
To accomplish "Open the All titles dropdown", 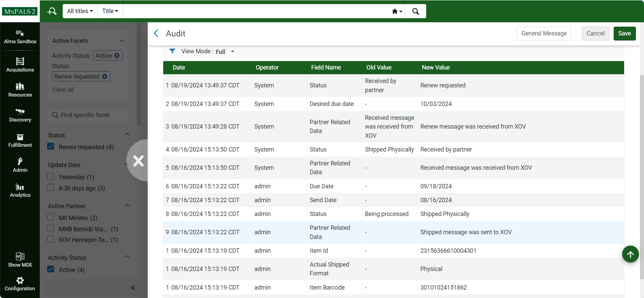I will pos(80,11).
